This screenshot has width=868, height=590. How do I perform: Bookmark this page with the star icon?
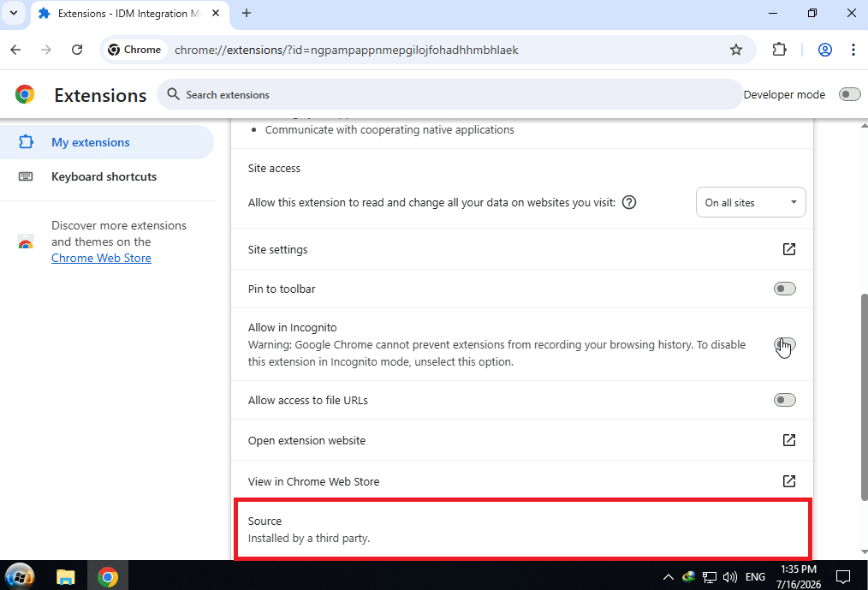click(735, 50)
